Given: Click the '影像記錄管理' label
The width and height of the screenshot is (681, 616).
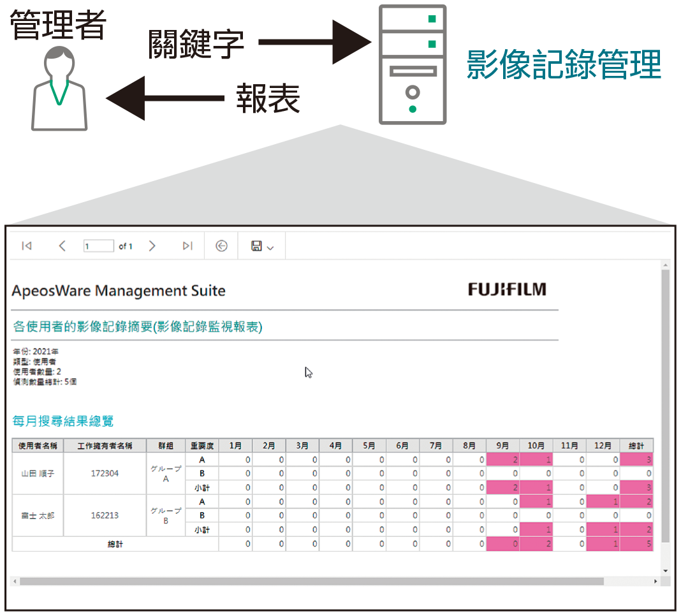Looking at the screenshot, I should 564,64.
